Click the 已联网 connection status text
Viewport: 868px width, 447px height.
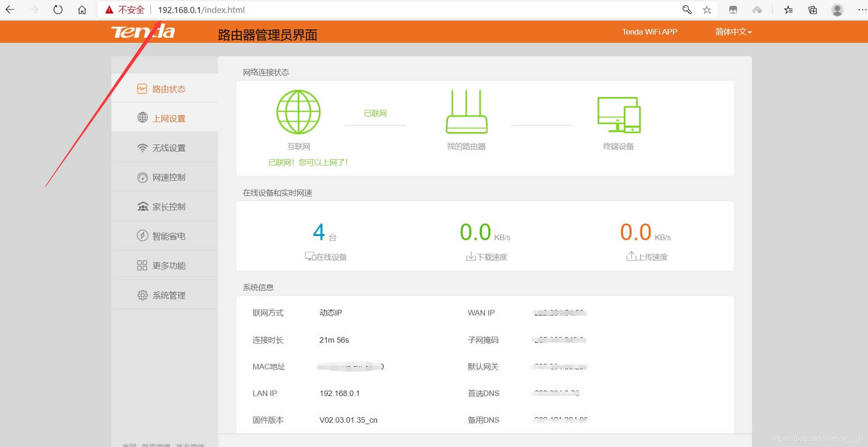[375, 113]
